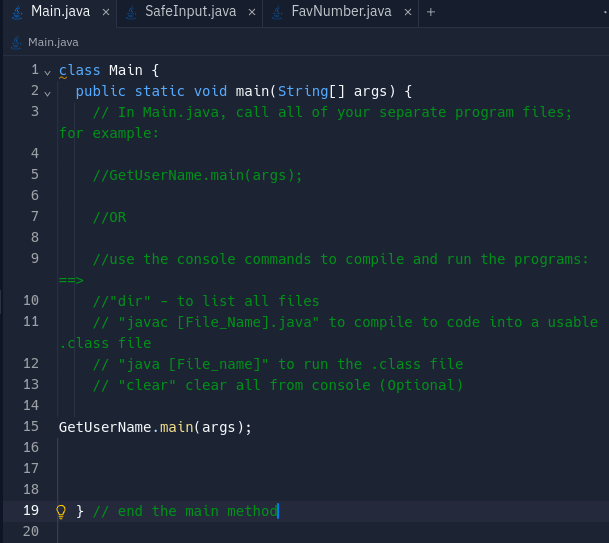Viewport: 609px width, 543px height.
Task: Click line number 15 in gutter
Action: click(x=31, y=426)
